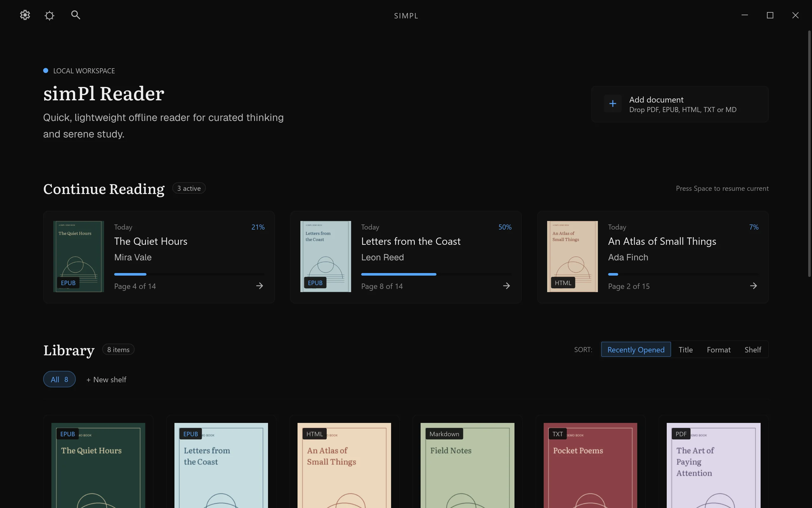This screenshot has height=508, width=812.
Task: Click 'Press Space to resume current' hint
Action: (722, 189)
